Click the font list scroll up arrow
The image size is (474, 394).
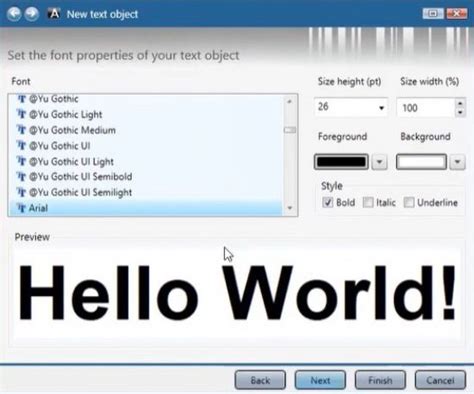[289, 101]
